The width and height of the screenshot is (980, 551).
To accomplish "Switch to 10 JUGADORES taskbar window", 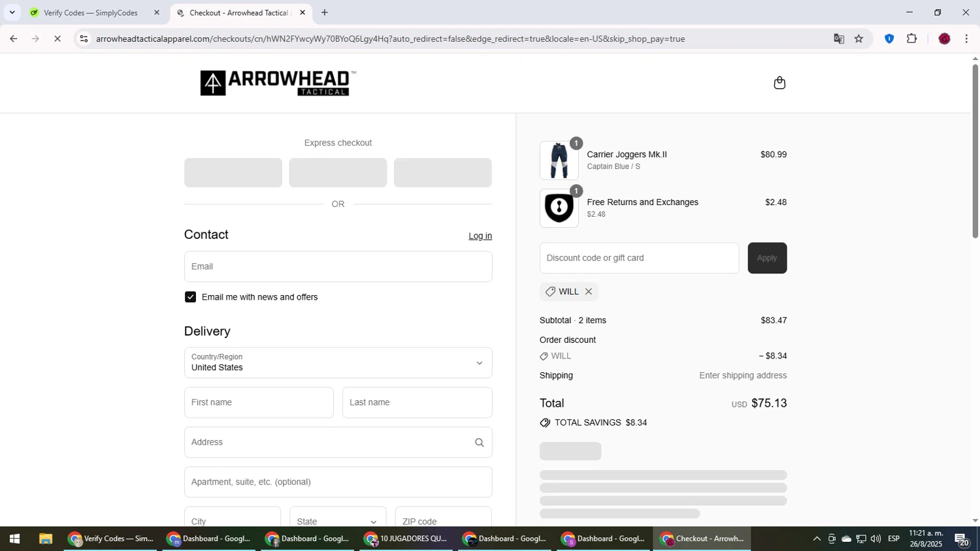I will (x=406, y=539).
